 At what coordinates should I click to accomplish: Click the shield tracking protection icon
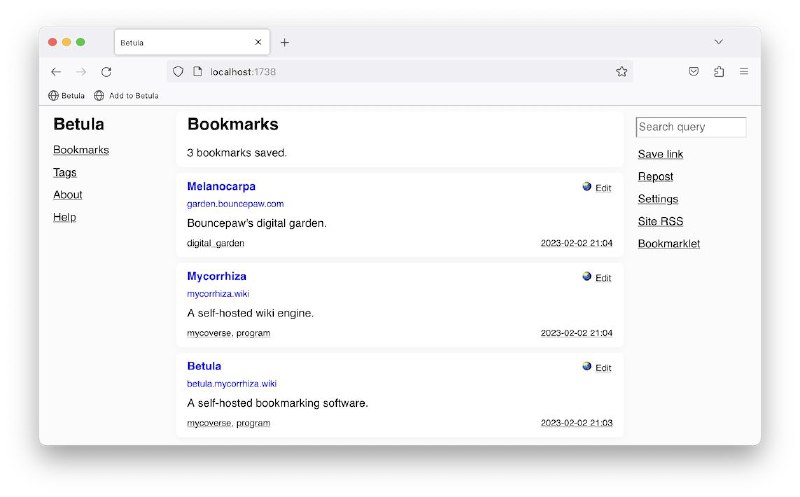[178, 71]
